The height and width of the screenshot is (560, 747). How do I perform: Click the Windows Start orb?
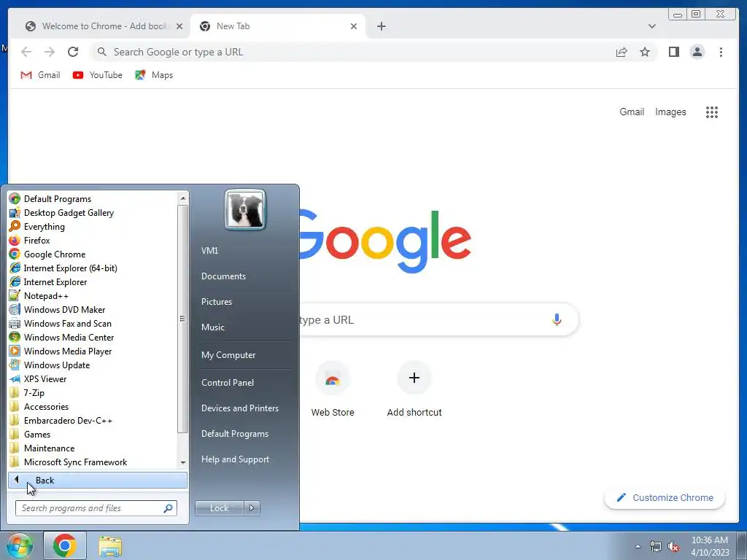19,545
